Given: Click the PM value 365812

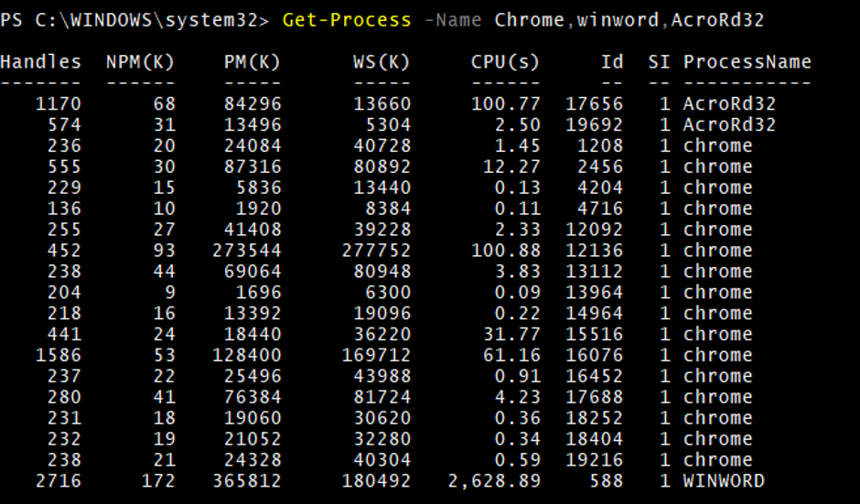Looking at the screenshot, I should 247,481.
